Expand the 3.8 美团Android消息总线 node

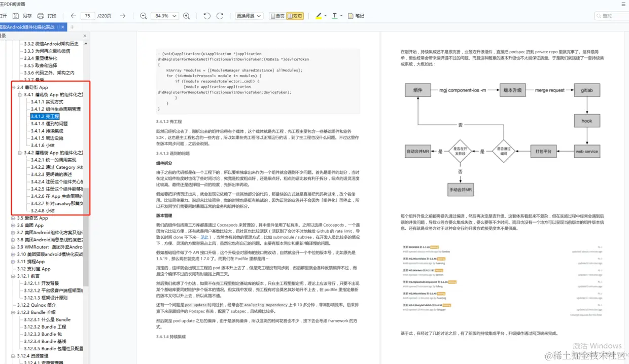(13, 240)
